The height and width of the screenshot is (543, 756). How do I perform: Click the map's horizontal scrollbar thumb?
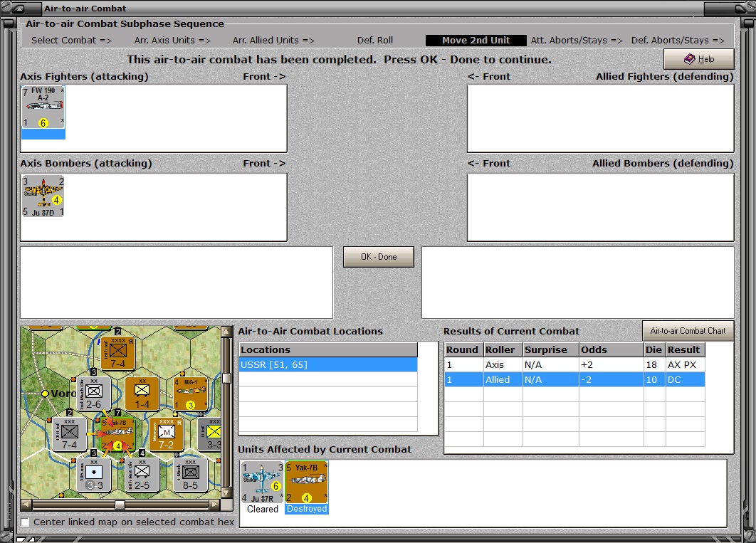(120, 505)
